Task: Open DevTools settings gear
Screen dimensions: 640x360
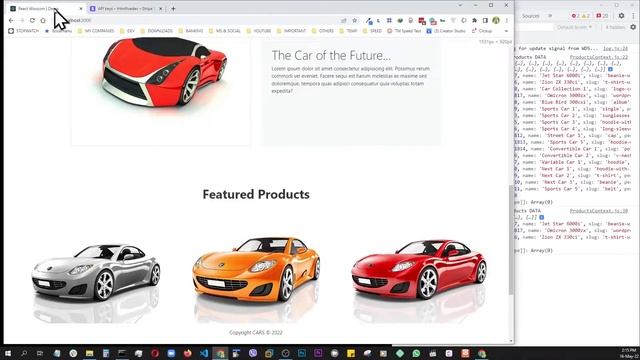Action: (x=621, y=16)
